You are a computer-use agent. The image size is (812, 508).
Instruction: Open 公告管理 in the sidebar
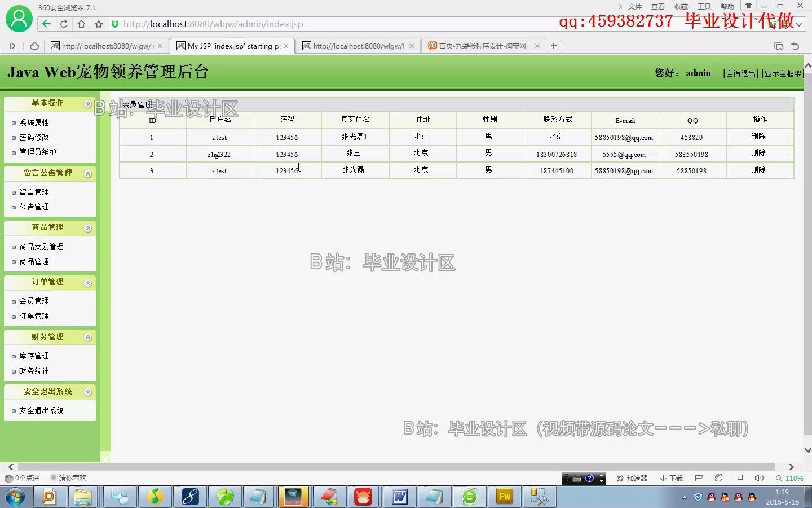point(34,207)
